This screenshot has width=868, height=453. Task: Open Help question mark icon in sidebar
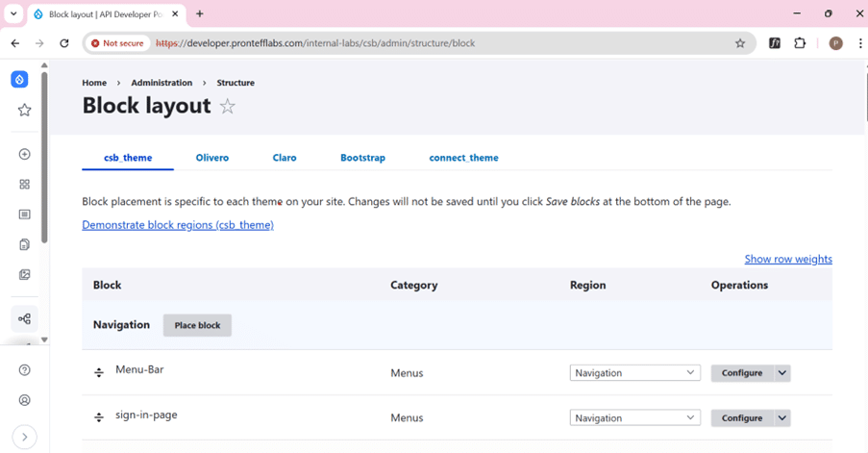click(x=24, y=370)
